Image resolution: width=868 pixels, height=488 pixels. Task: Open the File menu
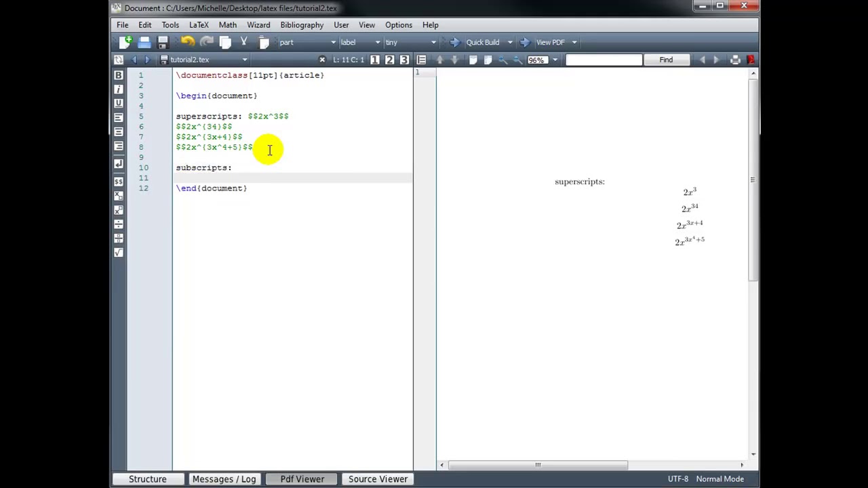122,25
